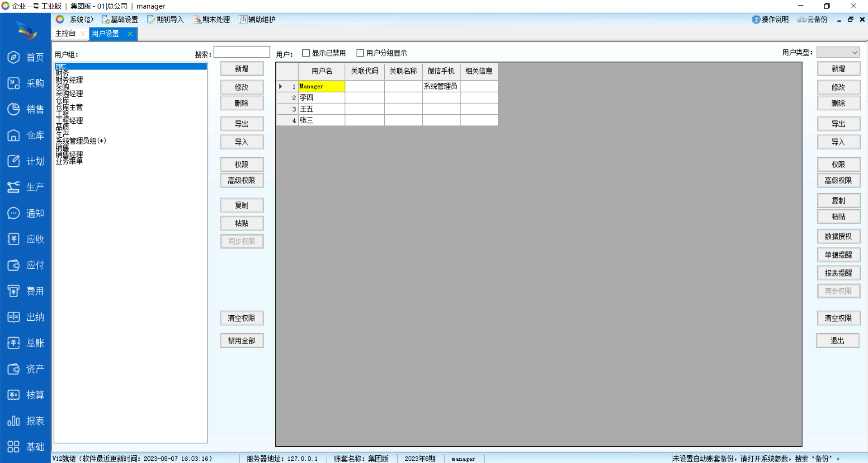
Task: Open 操作说明 help icon
Action: pyautogui.click(x=756, y=19)
